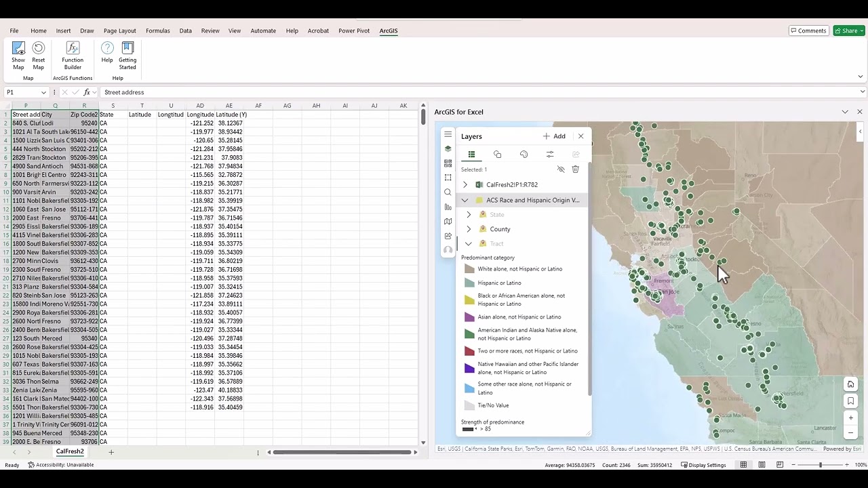Open the styling palette tab in Layers

tap(524, 155)
